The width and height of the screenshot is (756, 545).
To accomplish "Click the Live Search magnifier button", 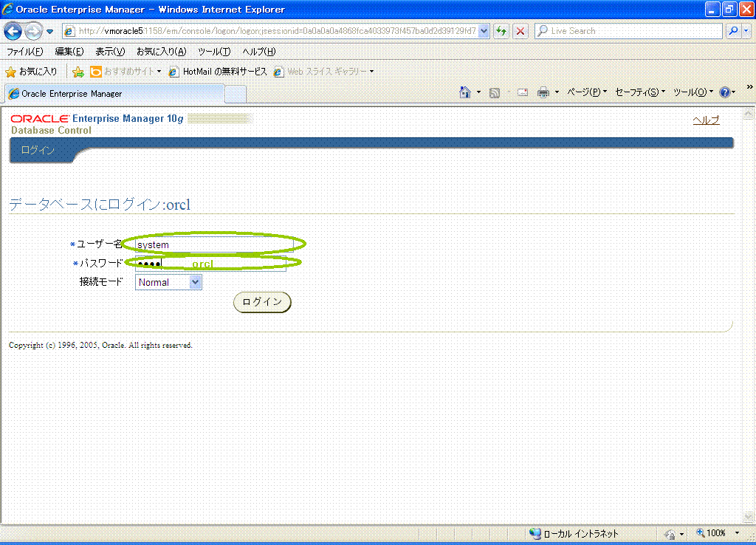I will [x=733, y=31].
